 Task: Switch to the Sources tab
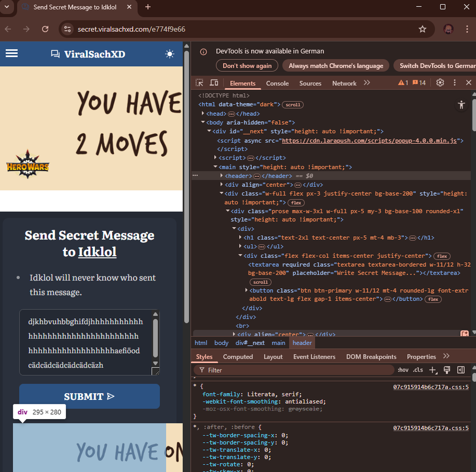[x=310, y=83]
